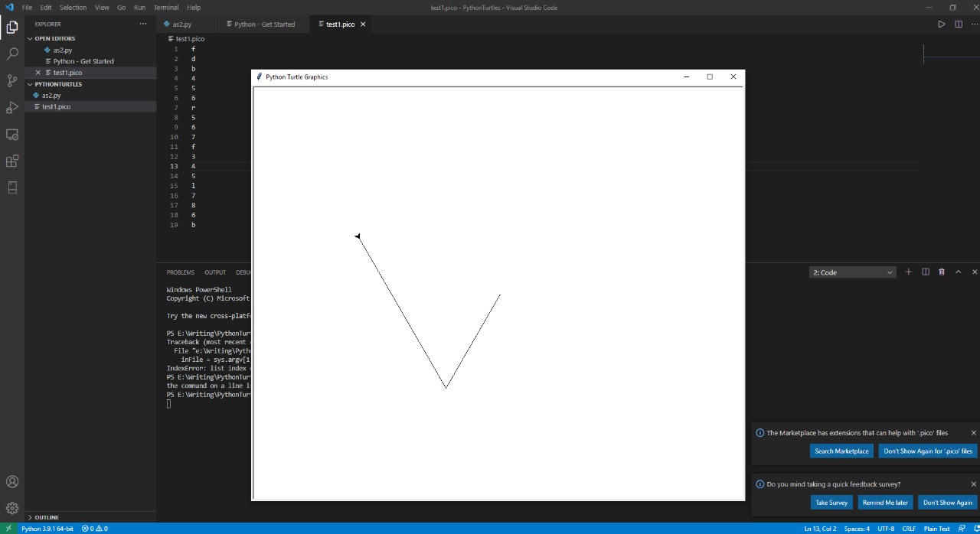The width and height of the screenshot is (980, 534).
Task: Open the '2: Code' terminal dropdown
Action: click(853, 272)
